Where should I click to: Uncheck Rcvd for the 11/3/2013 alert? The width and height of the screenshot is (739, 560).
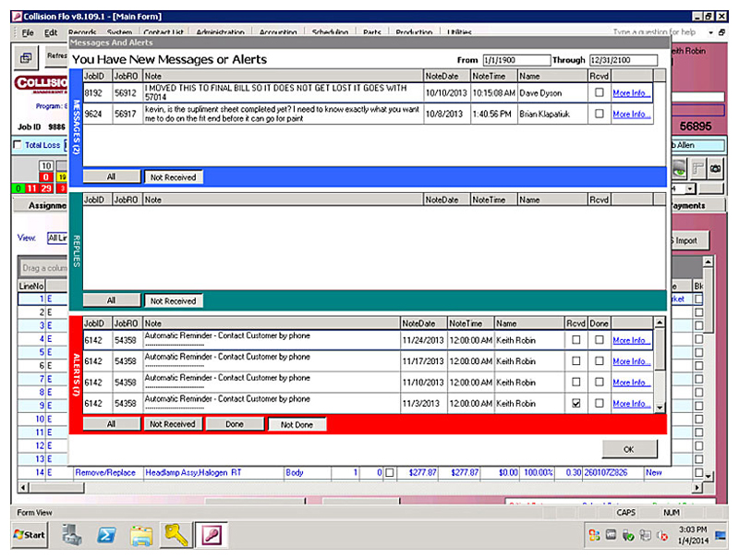575,404
